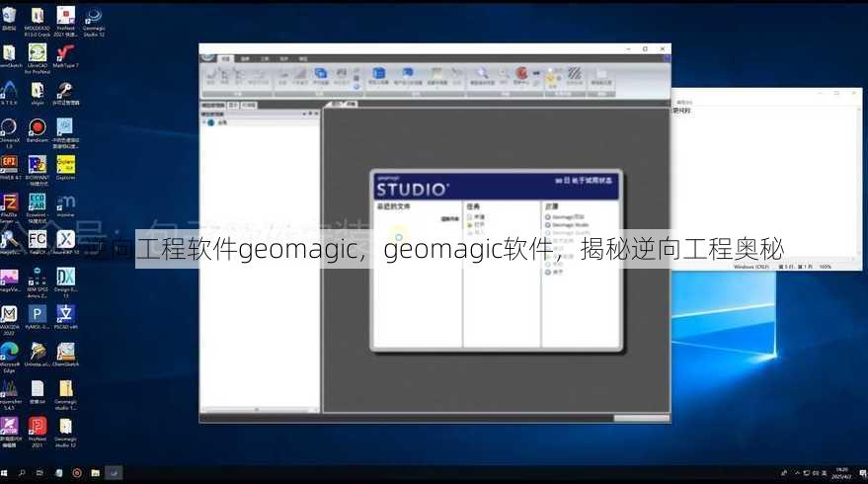Click the last ribbon icon at far right
The image size is (868, 484).
(601, 74)
